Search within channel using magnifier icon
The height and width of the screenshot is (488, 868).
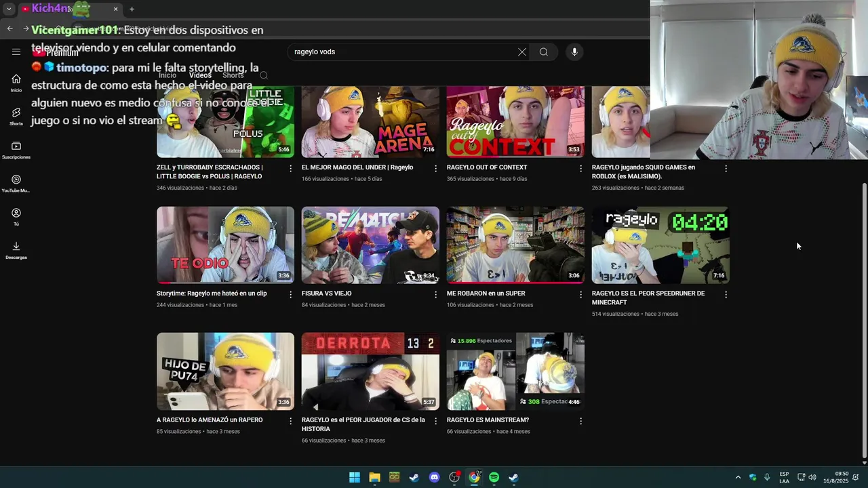264,75
